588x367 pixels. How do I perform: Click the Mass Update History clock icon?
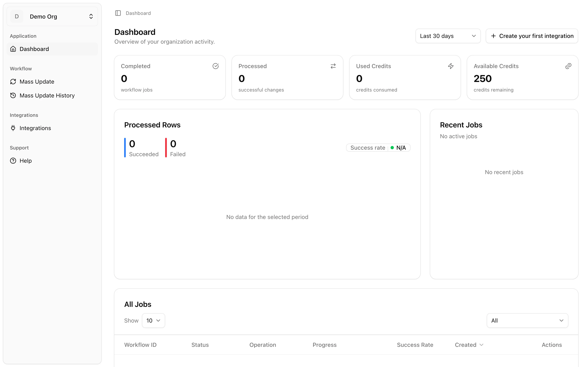tap(13, 95)
